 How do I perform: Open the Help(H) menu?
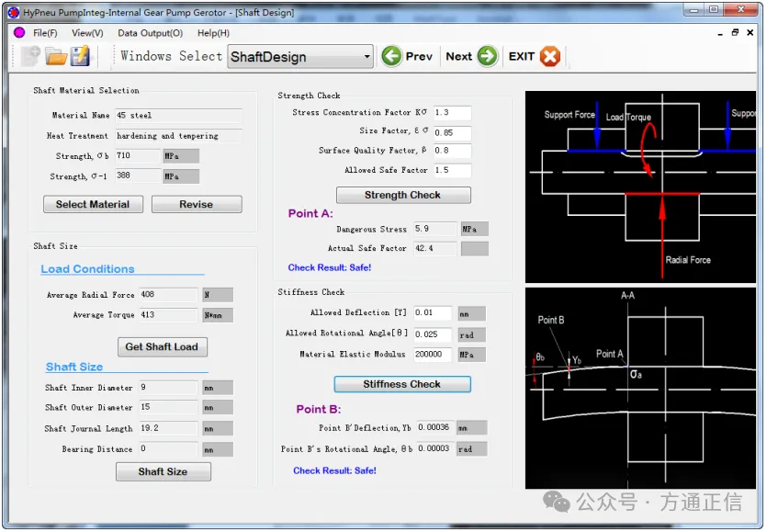(x=213, y=33)
